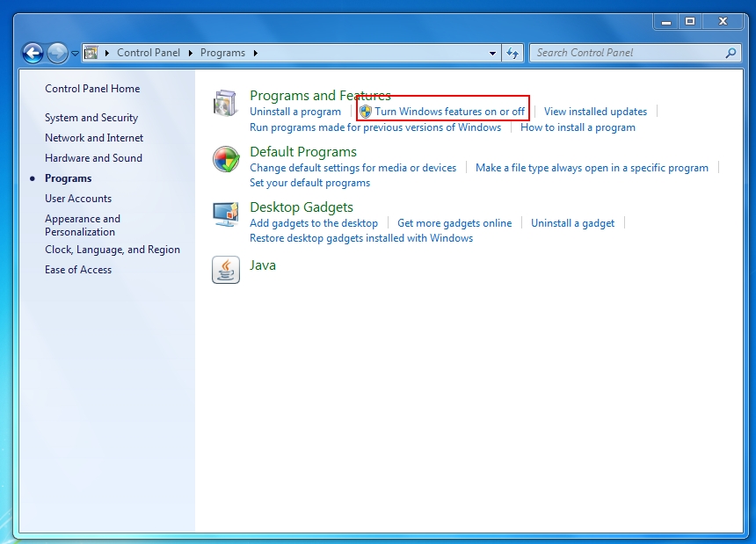Click How to install a program
The image size is (756, 544).
[578, 127]
